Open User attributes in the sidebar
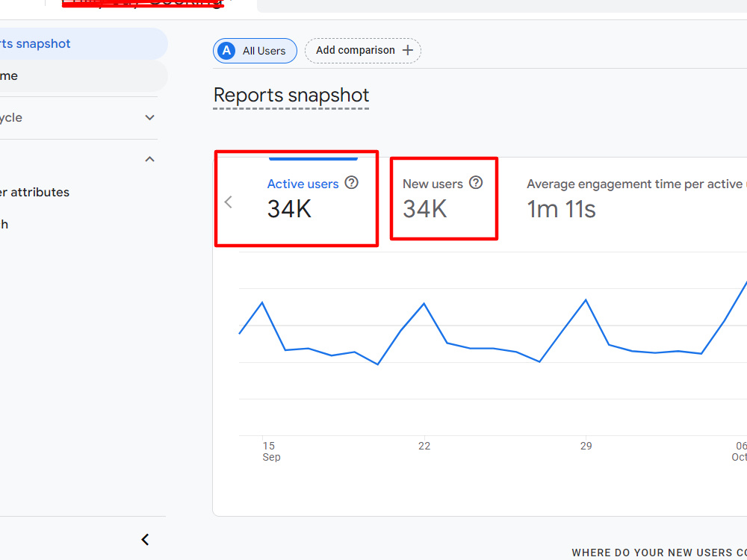This screenshot has width=747, height=560. (x=35, y=193)
